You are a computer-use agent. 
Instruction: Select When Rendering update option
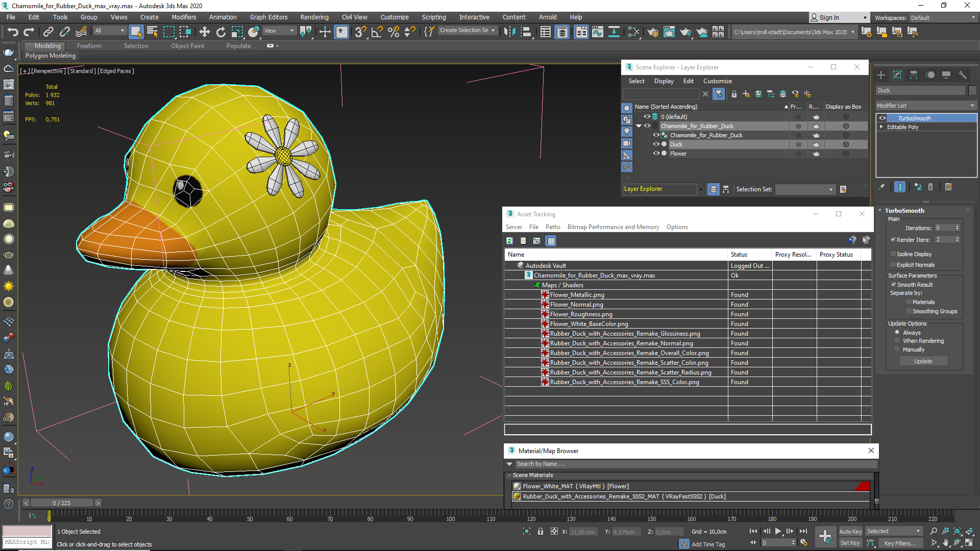click(897, 341)
